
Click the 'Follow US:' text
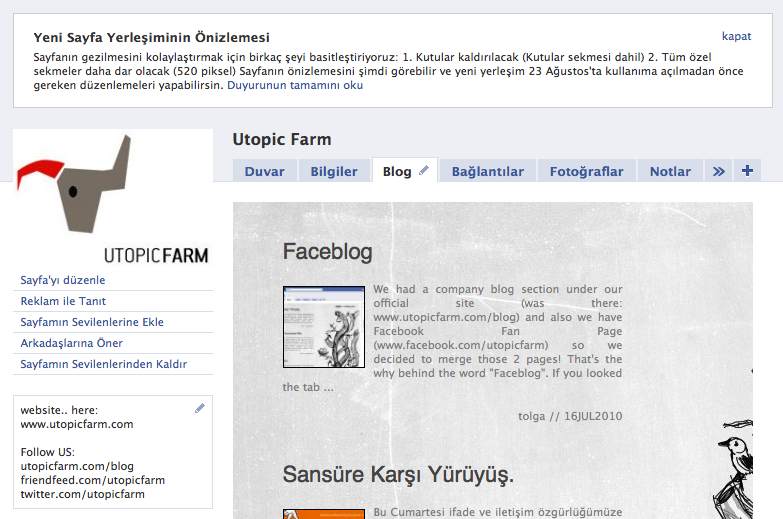[47, 452]
